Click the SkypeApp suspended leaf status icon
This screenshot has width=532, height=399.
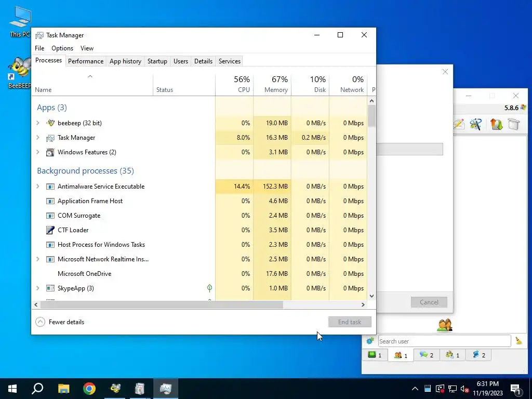210,288
